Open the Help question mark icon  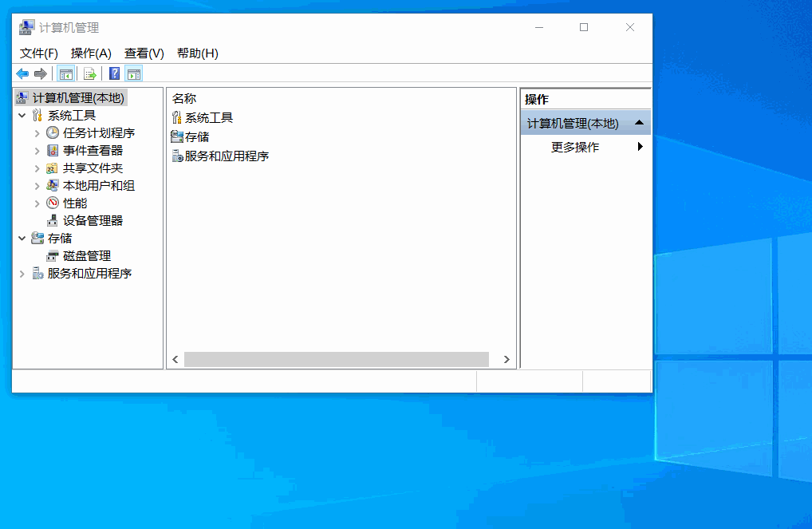click(x=114, y=74)
